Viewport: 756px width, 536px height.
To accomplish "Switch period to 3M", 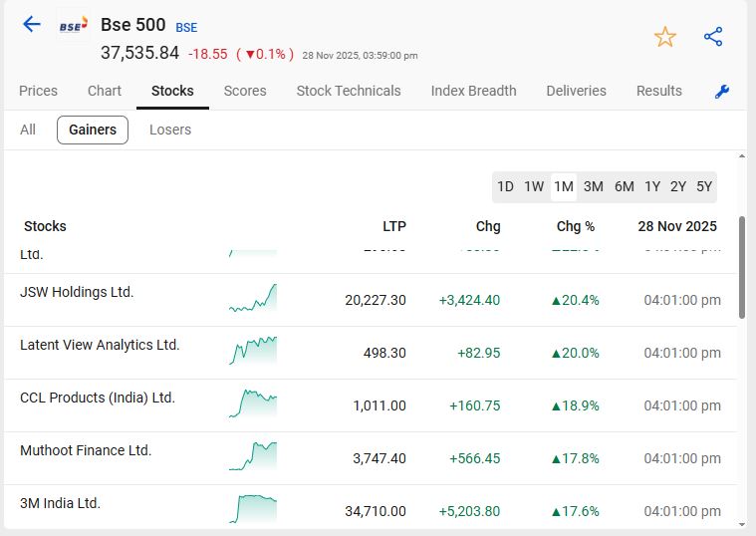I will (x=594, y=186).
